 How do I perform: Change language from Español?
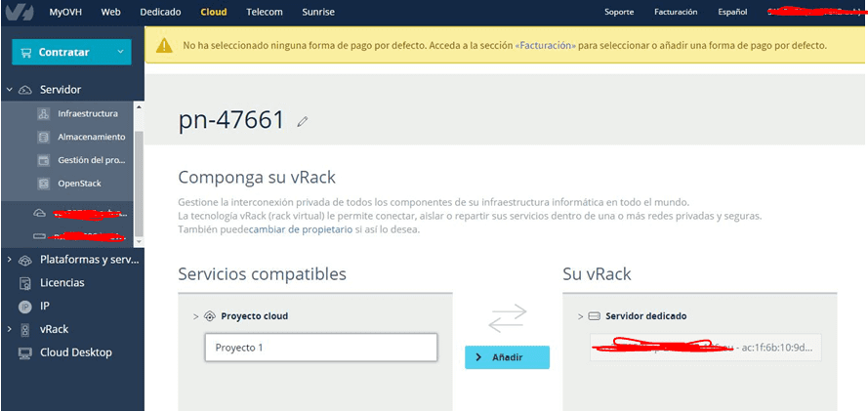click(732, 12)
